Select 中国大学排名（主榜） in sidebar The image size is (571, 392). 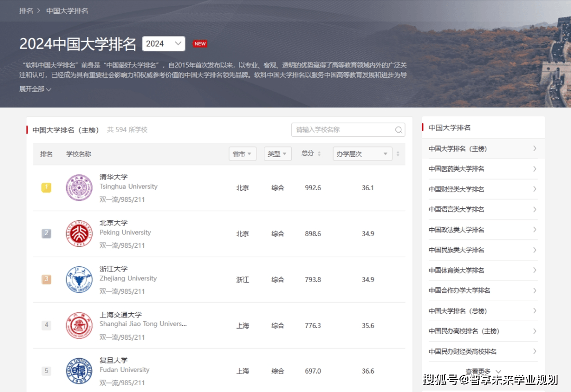point(483,148)
